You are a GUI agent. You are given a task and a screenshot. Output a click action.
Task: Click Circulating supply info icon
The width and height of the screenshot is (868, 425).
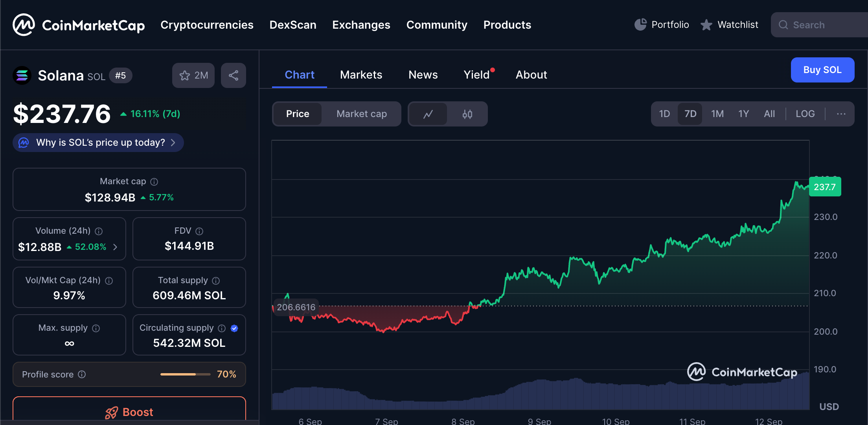222,328
